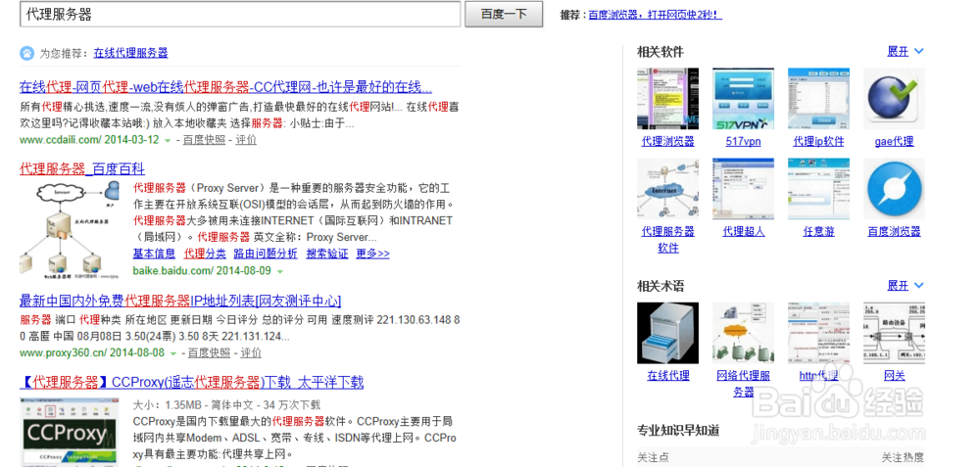The image size is (980, 467).
Task: Open the 代理超人 screenshot thumbnail
Action: pyautogui.click(x=743, y=189)
